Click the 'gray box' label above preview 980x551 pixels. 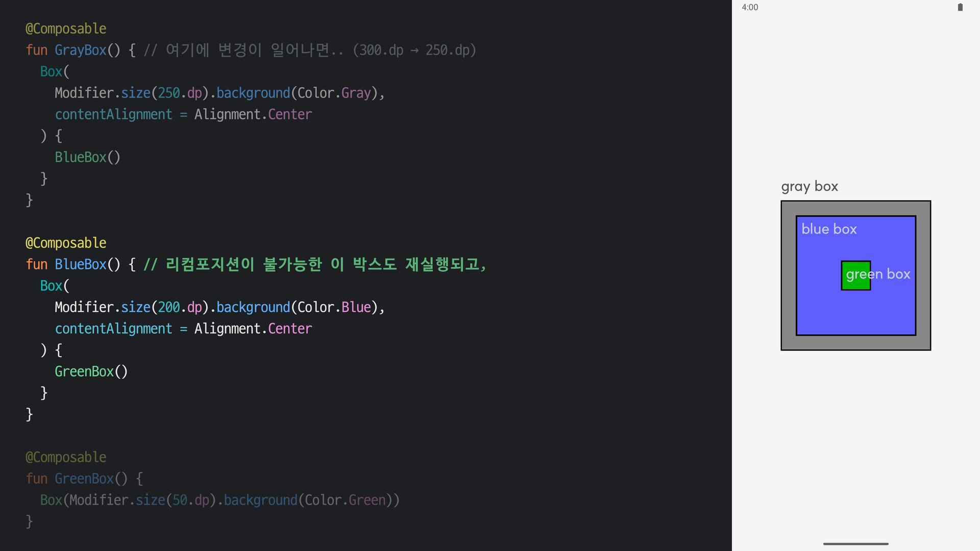(x=810, y=186)
